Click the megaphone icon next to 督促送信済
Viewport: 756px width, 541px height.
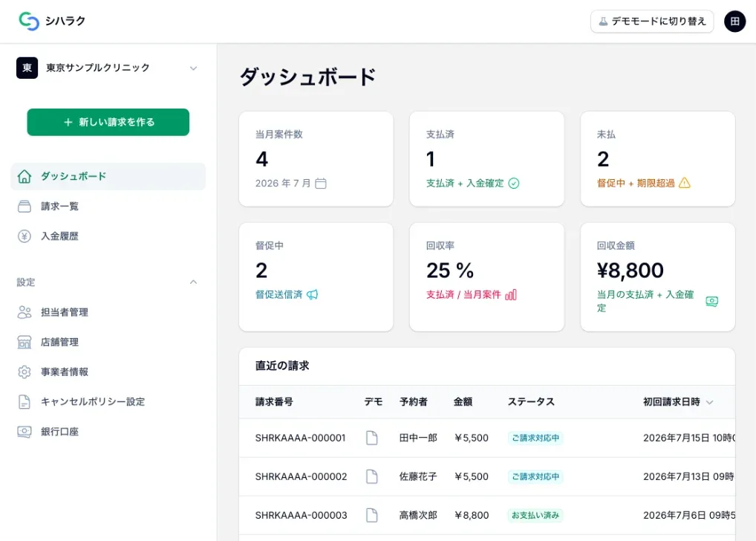point(313,294)
